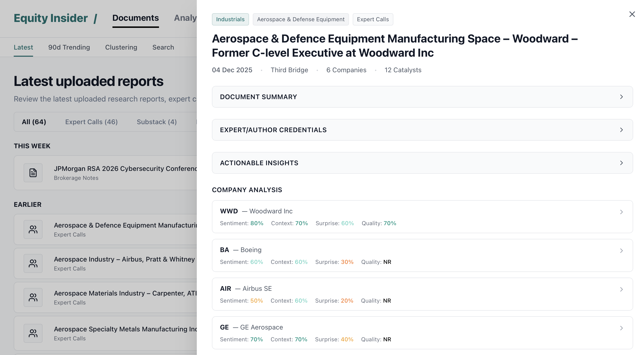Screen dimensions: 644x355
Task: Click the Aerospace Industry Airbus expert call icon
Action: [33, 263]
